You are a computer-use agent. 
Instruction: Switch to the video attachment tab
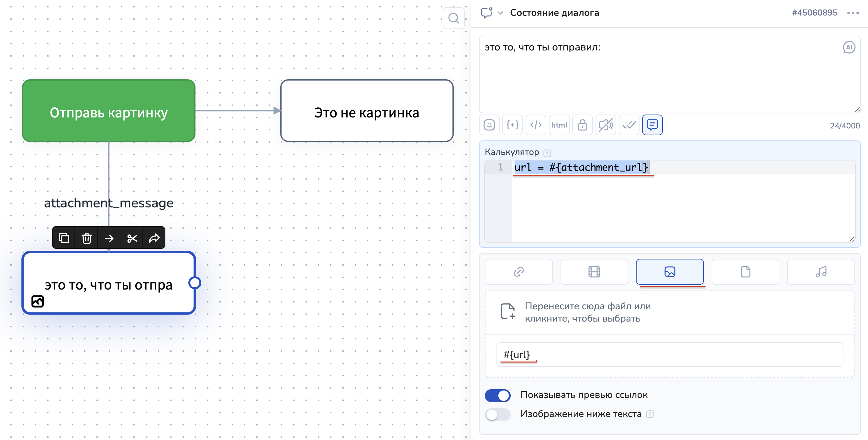pyautogui.click(x=594, y=271)
